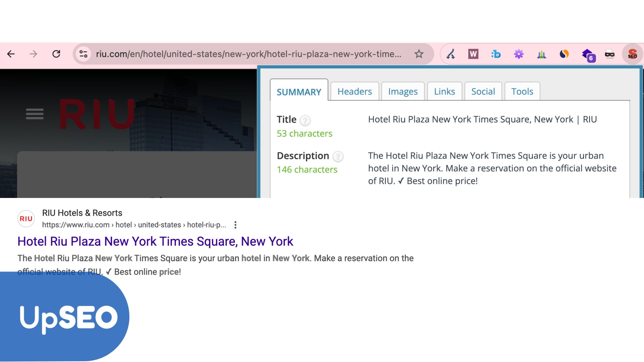Screen dimensions: 644x362
Task: Open the Images tab
Action: click(403, 91)
